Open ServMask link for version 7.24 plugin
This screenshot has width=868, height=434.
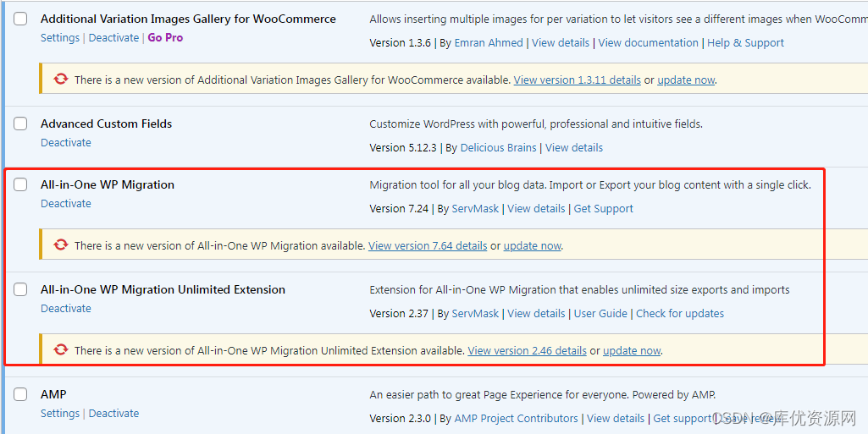(475, 208)
